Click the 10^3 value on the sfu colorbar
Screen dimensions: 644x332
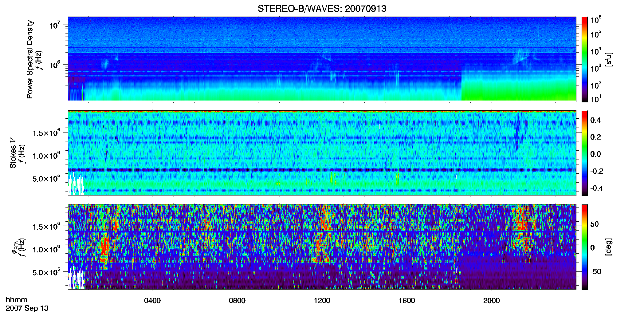pyautogui.click(x=596, y=68)
